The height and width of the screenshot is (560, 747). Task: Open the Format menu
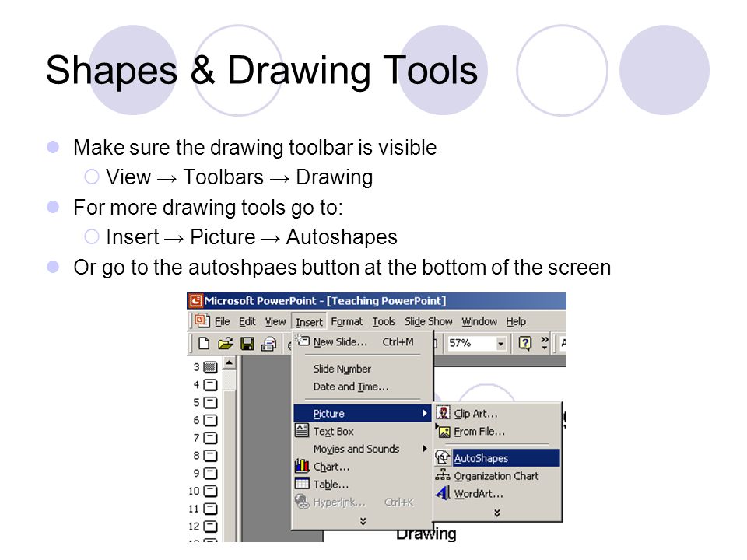pyautogui.click(x=347, y=322)
